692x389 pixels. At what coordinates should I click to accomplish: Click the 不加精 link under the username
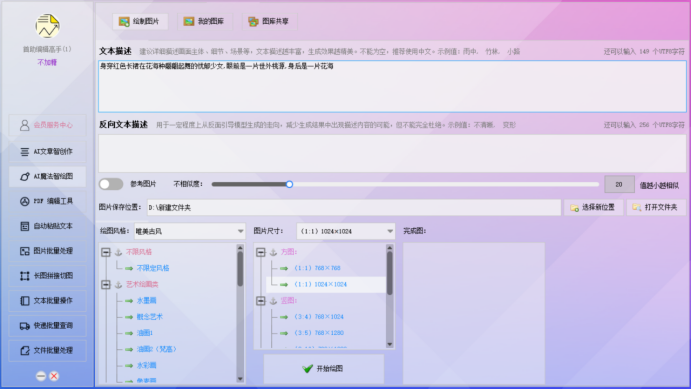[x=47, y=63]
